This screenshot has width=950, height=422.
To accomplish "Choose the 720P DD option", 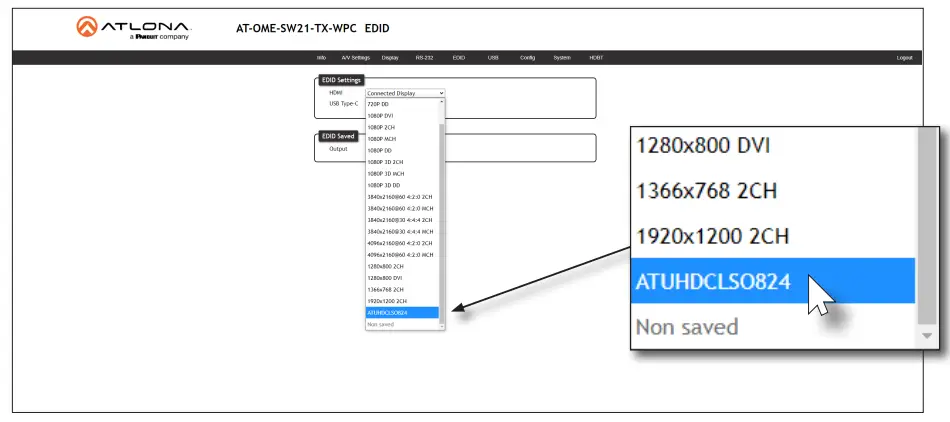I will pos(402,104).
